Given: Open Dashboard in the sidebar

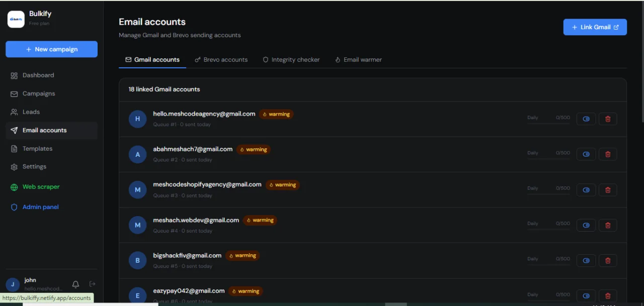Looking at the screenshot, I should [x=51, y=75].
